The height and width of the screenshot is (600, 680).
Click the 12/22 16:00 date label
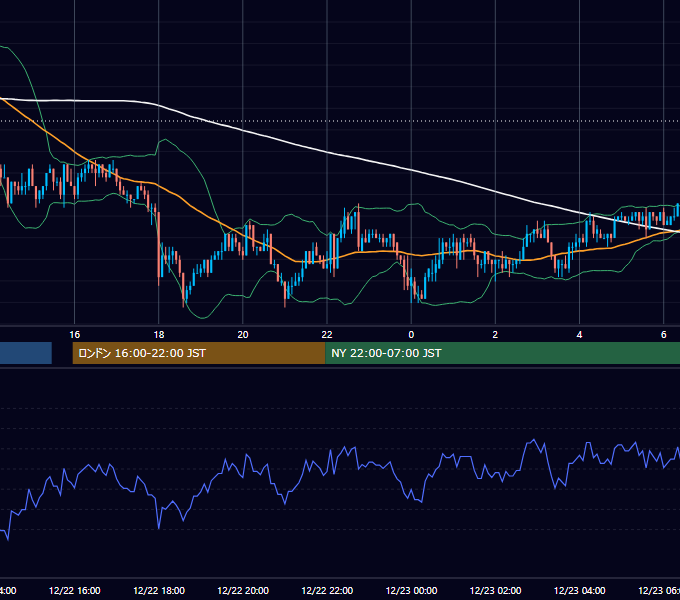[75, 590]
